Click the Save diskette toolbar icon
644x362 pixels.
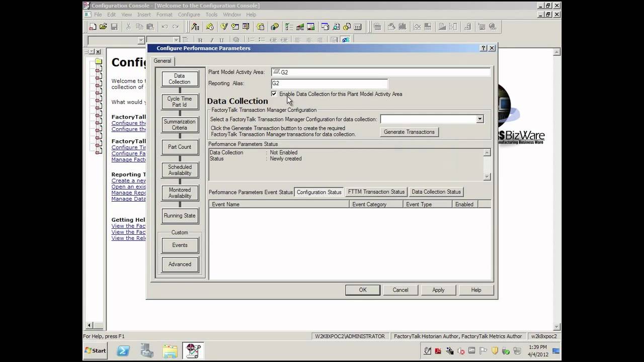[114, 27]
